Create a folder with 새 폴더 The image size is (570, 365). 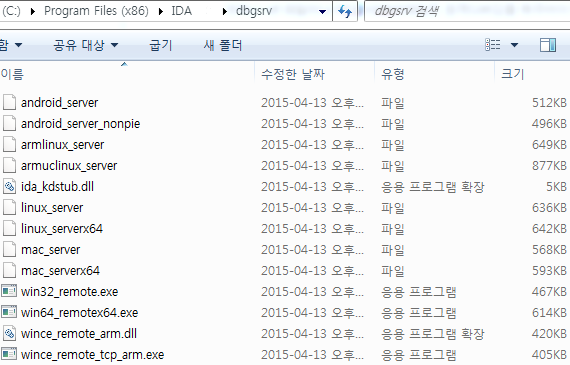coord(222,45)
